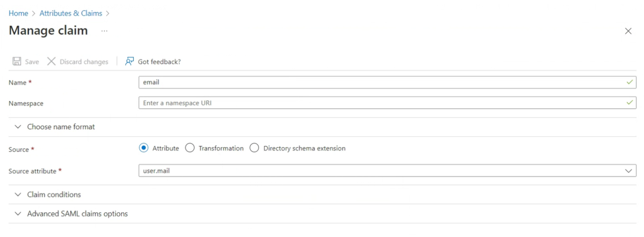Click the Name input field containing email
Image resolution: width=644 pixels, height=237 pixels.
click(387, 82)
